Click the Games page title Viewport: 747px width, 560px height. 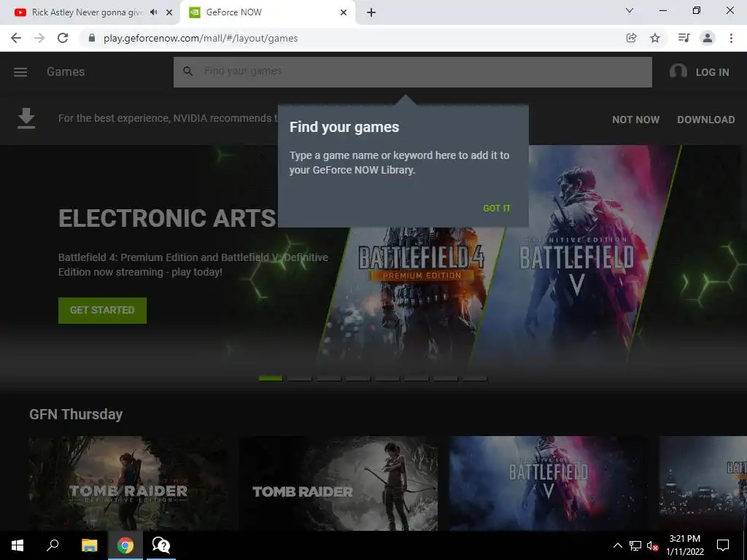tap(66, 72)
